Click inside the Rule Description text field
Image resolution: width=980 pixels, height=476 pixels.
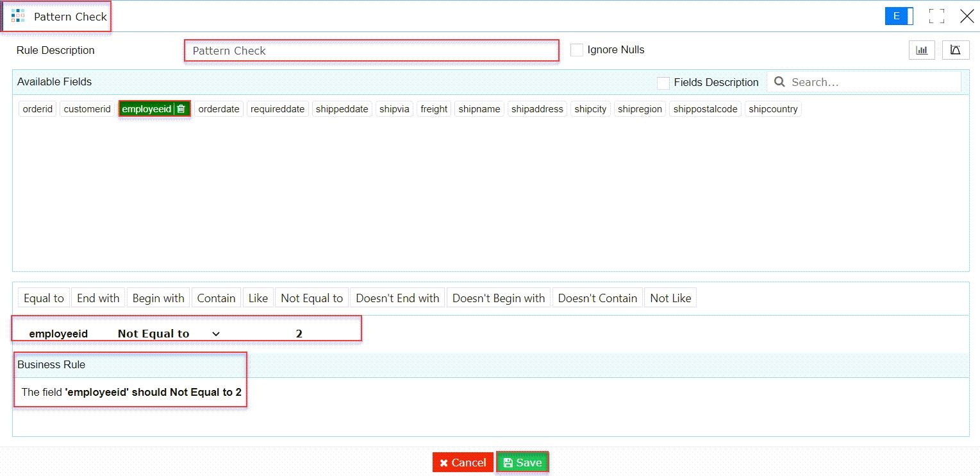[x=370, y=50]
